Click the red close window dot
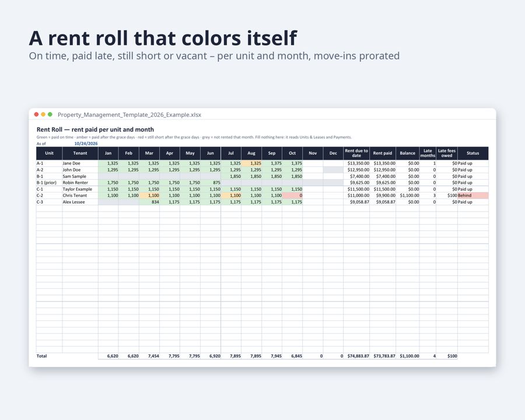The width and height of the screenshot is (525, 420). (x=36, y=114)
